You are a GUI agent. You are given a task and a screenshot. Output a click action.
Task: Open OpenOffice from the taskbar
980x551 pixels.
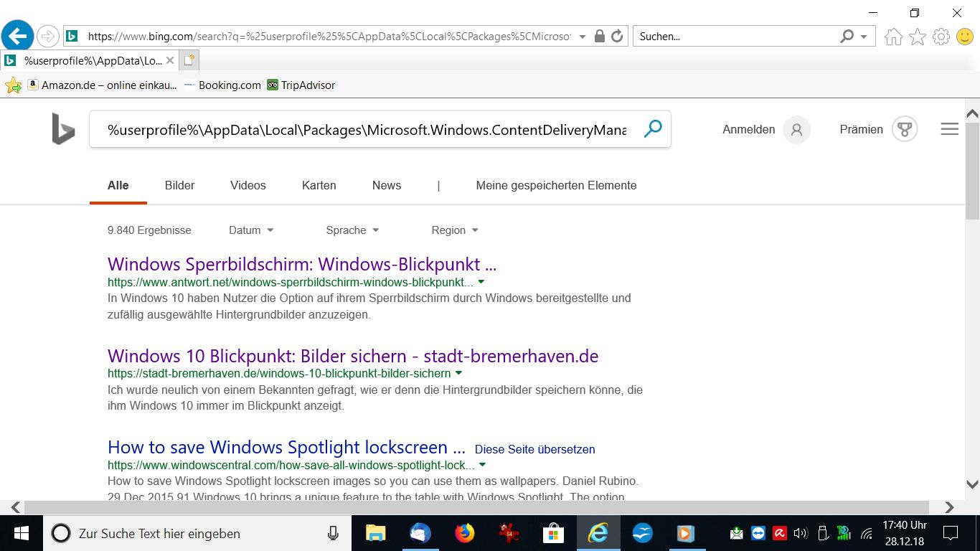point(642,533)
